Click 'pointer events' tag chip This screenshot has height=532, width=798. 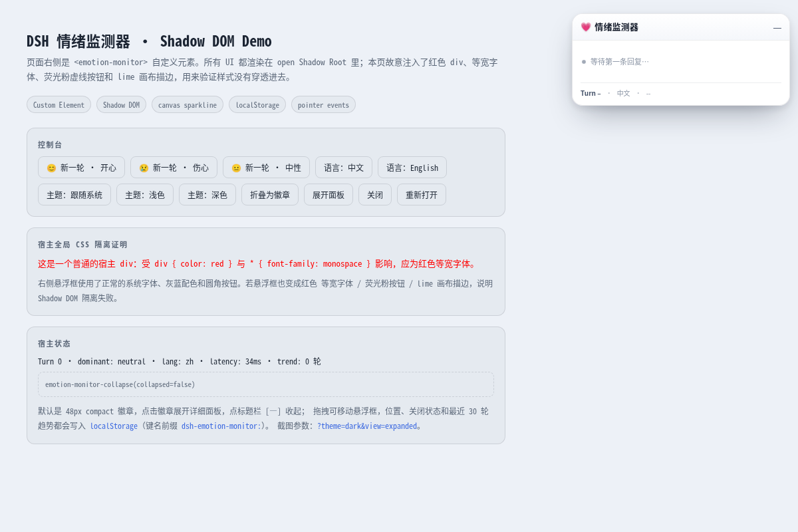(323, 104)
